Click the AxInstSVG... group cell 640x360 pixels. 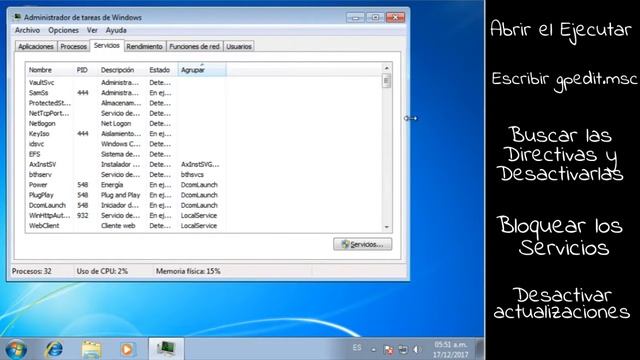tap(200, 164)
